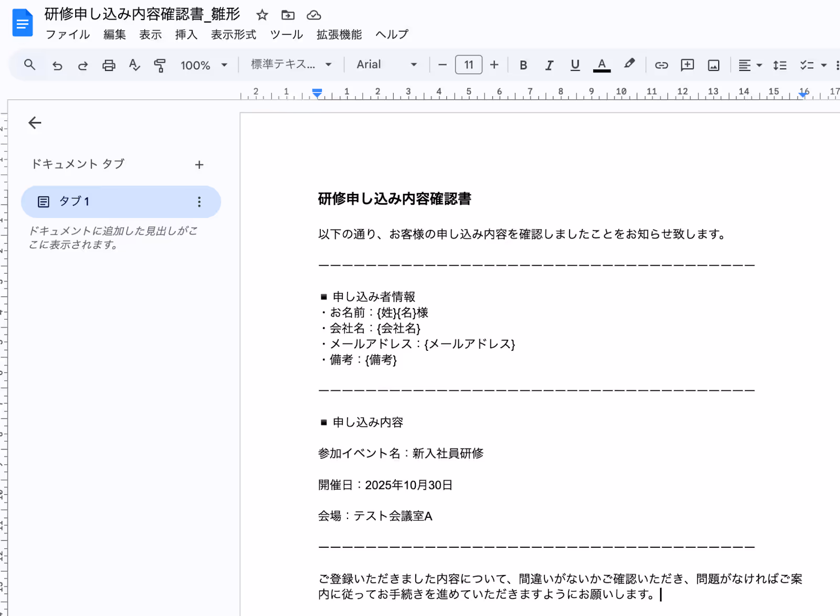Open タブ 1 options menu
The width and height of the screenshot is (840, 616).
point(199,202)
